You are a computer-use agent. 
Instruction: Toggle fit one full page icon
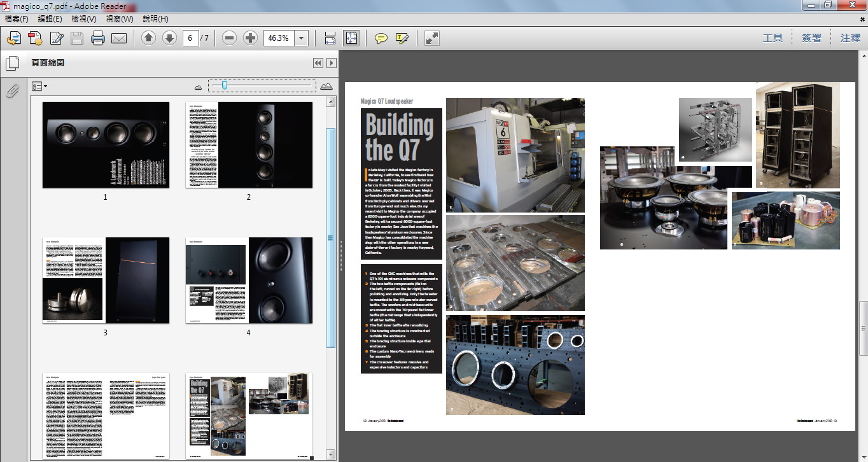point(351,38)
